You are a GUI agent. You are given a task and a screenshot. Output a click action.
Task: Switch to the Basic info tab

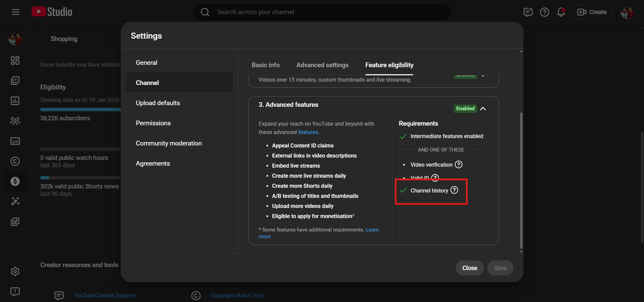point(265,65)
